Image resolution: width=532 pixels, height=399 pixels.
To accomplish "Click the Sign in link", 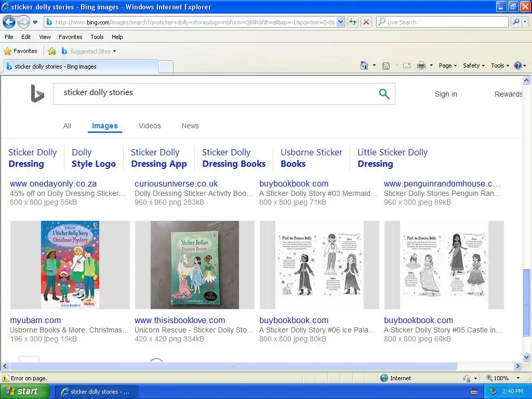I will coord(446,94).
